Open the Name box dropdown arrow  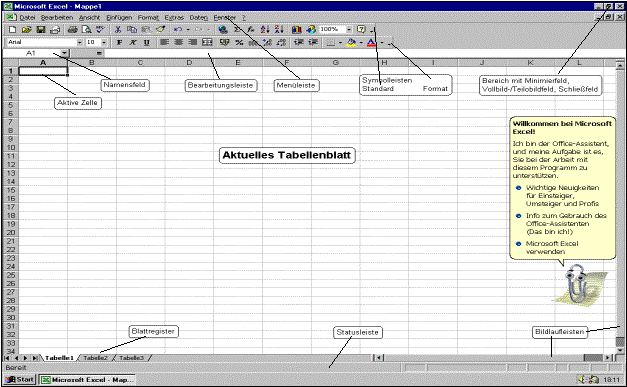coord(64,53)
